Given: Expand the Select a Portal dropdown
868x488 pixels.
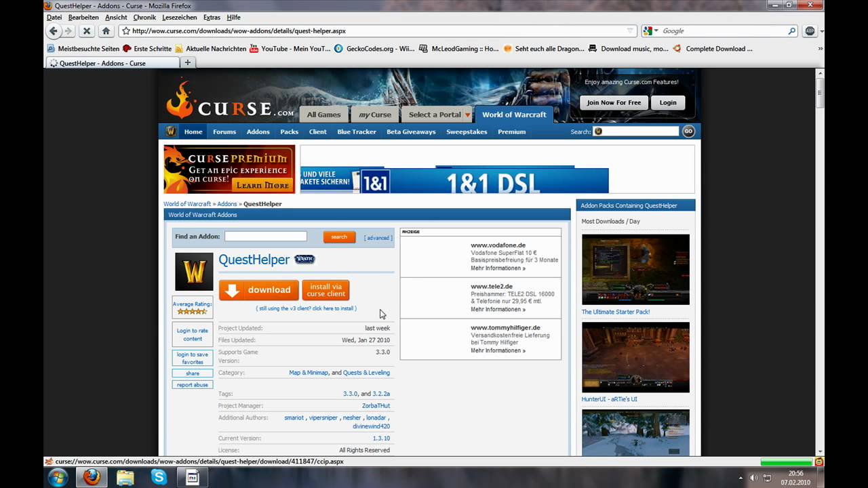Looking at the screenshot, I should pyautogui.click(x=467, y=115).
